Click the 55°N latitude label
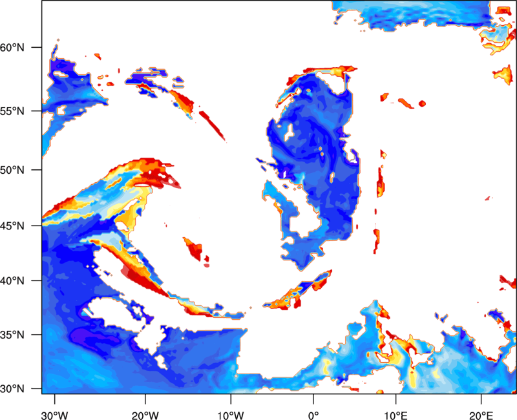The image size is (517, 420). [x=12, y=111]
